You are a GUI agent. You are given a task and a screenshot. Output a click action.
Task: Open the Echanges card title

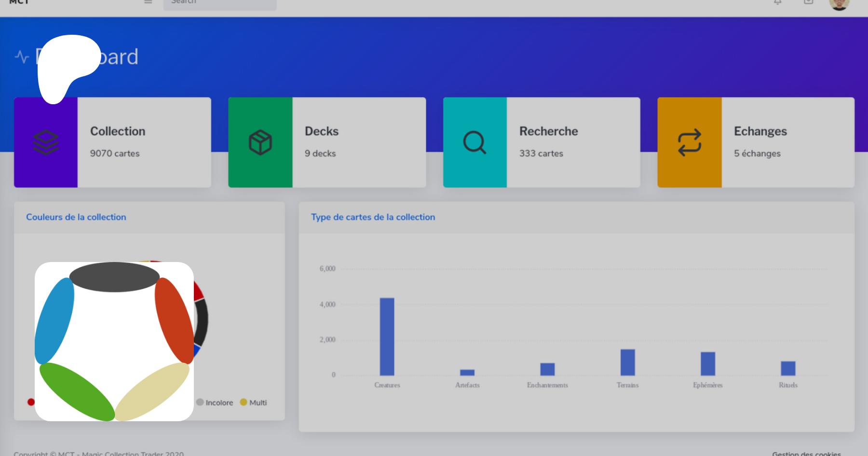[760, 131]
